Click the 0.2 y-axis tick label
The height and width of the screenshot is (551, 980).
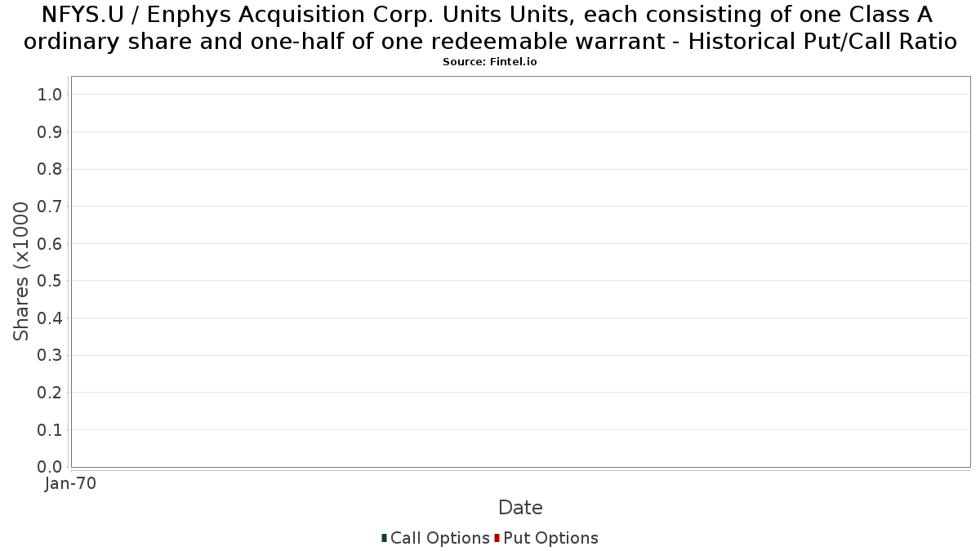coord(50,393)
